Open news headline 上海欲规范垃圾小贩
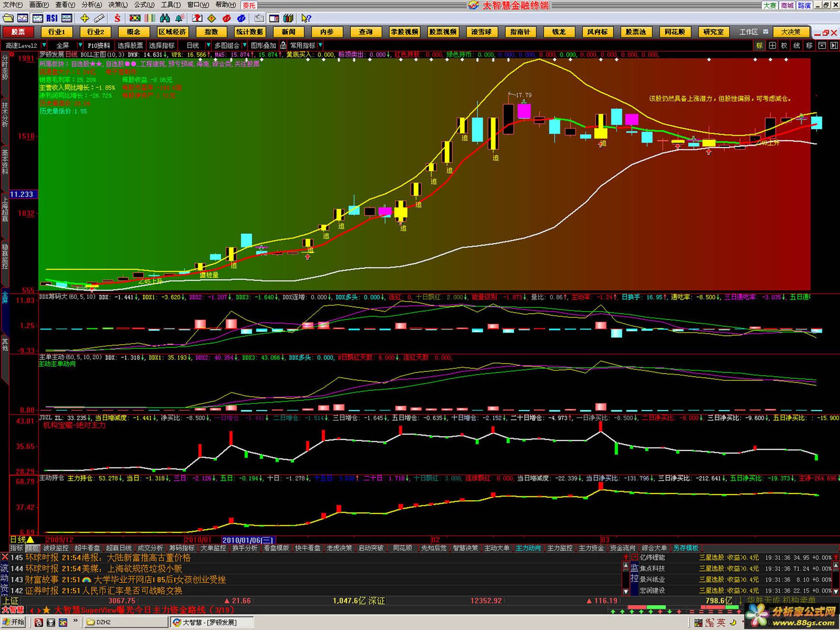The width and height of the screenshot is (840, 630). 144,569
